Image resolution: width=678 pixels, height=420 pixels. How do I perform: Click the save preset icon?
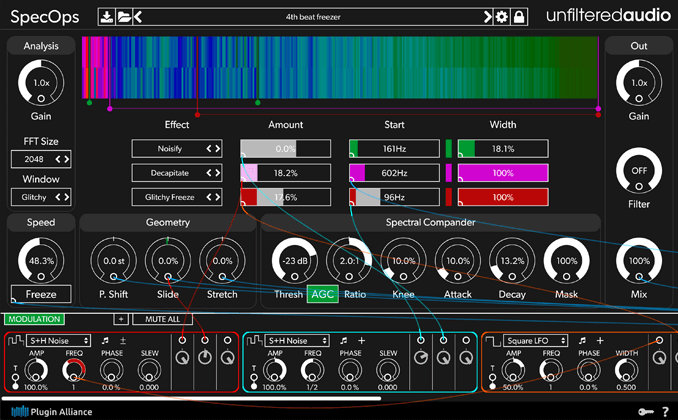click(107, 17)
